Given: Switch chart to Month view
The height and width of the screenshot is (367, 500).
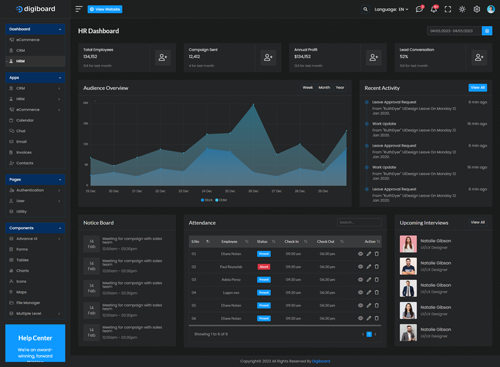Looking at the screenshot, I should tap(324, 88).
